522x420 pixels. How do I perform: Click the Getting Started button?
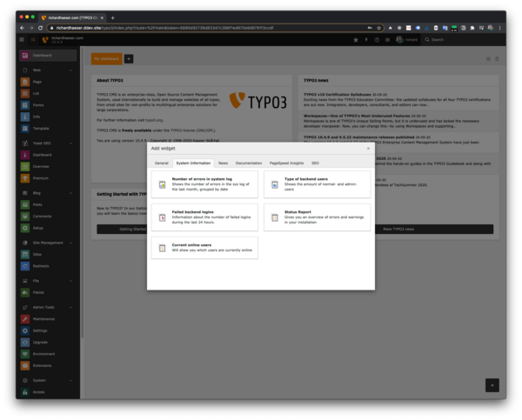[x=132, y=229]
